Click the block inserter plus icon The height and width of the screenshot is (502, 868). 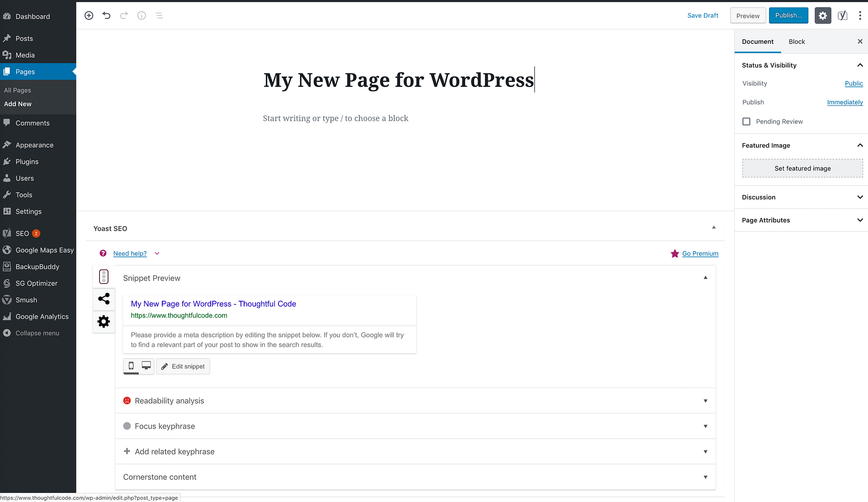89,15
